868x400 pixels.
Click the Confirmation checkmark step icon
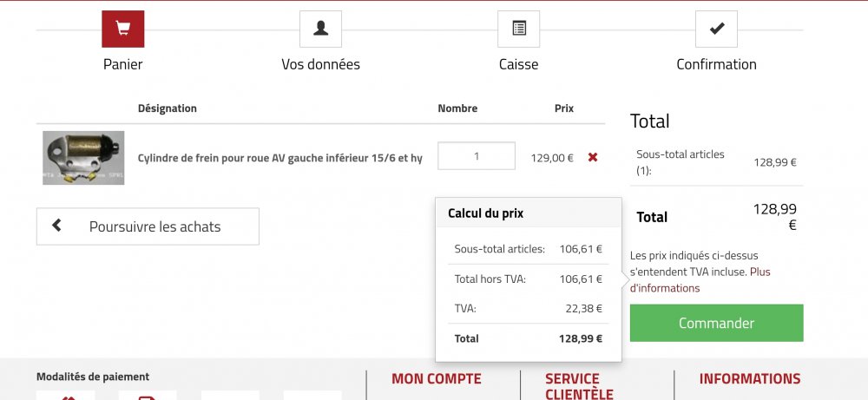(716, 29)
